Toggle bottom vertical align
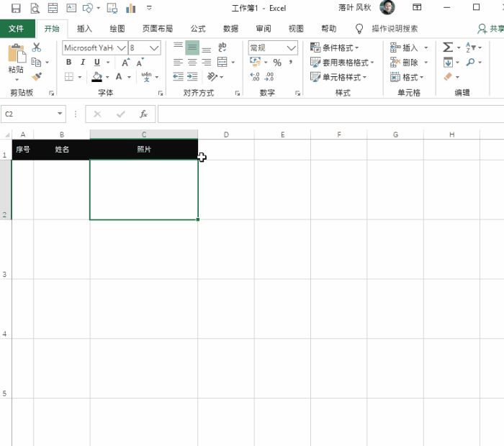This screenshot has height=446, width=504. [x=207, y=48]
